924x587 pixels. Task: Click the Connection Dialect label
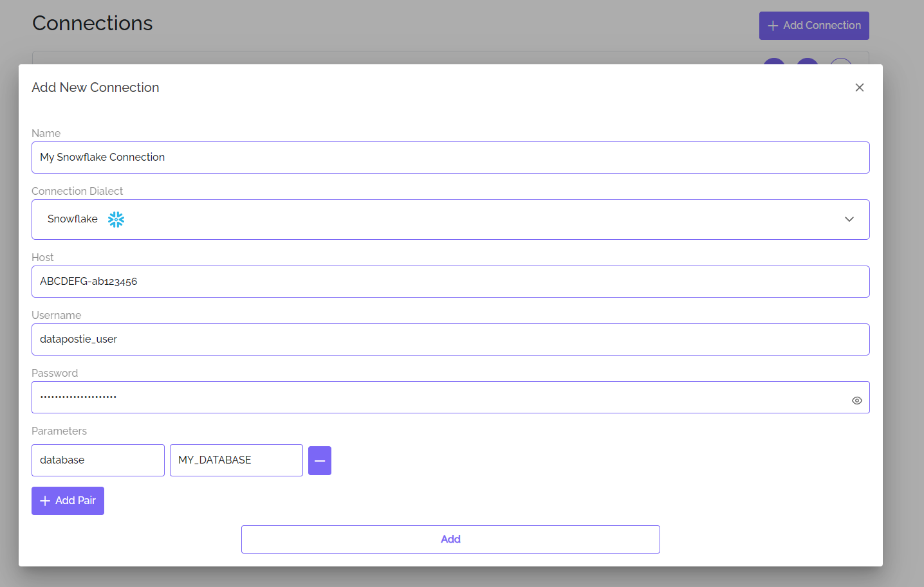[x=77, y=191]
